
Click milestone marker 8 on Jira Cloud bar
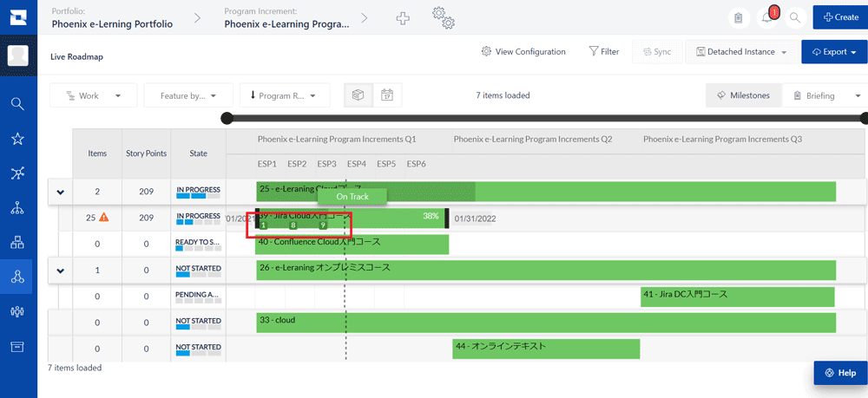click(293, 225)
